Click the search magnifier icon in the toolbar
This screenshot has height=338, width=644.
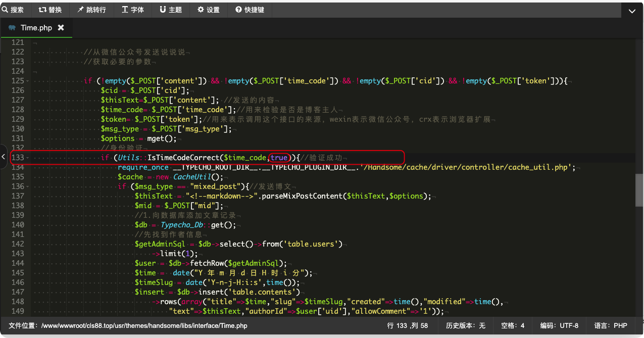click(5, 10)
